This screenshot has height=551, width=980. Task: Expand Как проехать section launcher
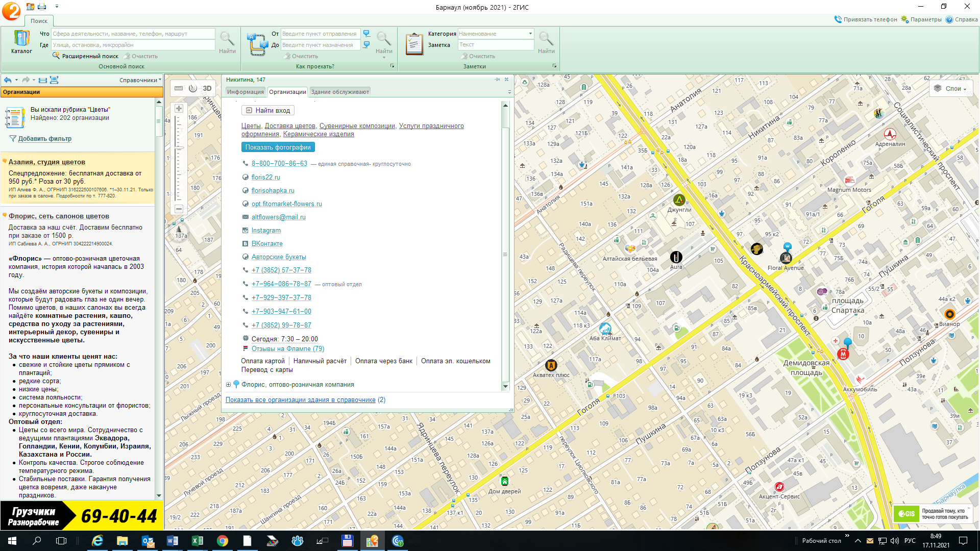[392, 66]
